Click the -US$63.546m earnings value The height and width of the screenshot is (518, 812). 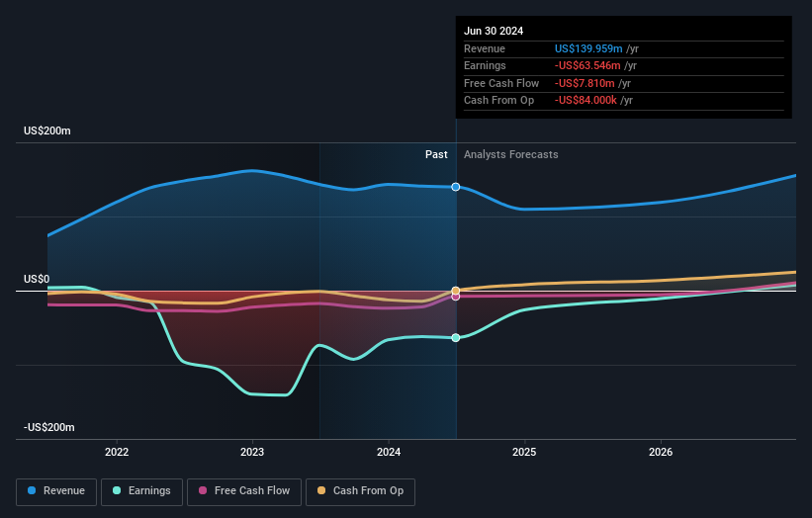(x=587, y=65)
